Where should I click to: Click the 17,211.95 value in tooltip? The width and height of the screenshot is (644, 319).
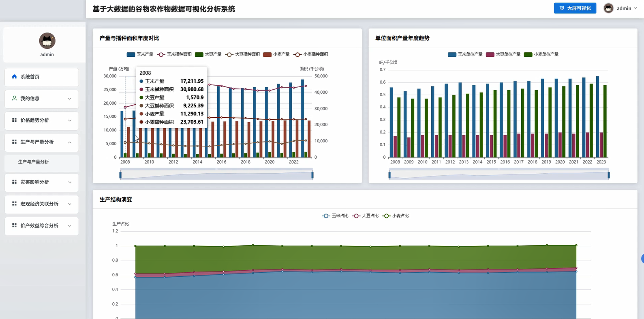click(192, 81)
